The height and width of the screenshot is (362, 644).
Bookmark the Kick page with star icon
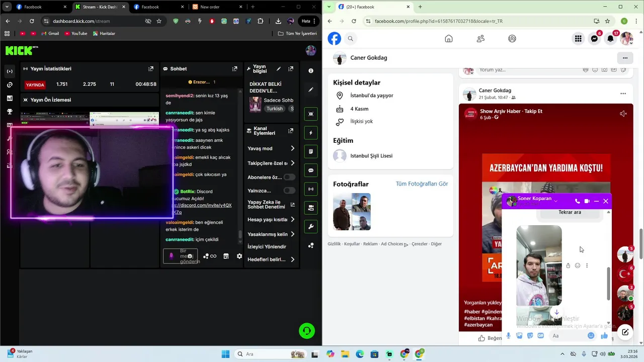[159, 21]
